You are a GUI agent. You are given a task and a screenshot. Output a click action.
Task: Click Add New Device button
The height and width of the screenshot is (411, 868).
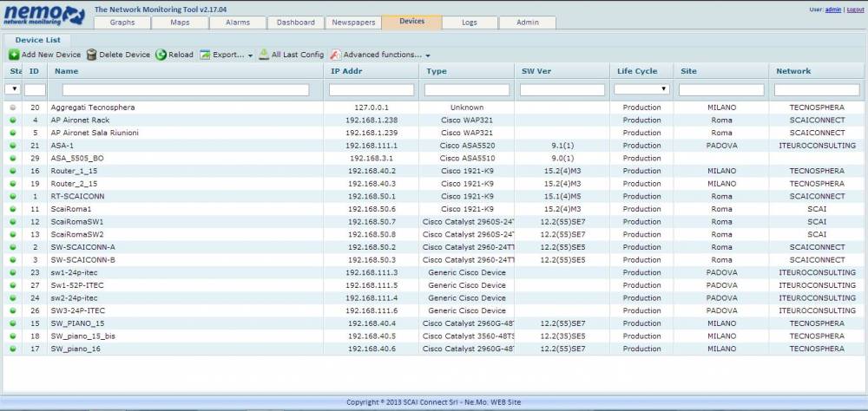click(45, 55)
